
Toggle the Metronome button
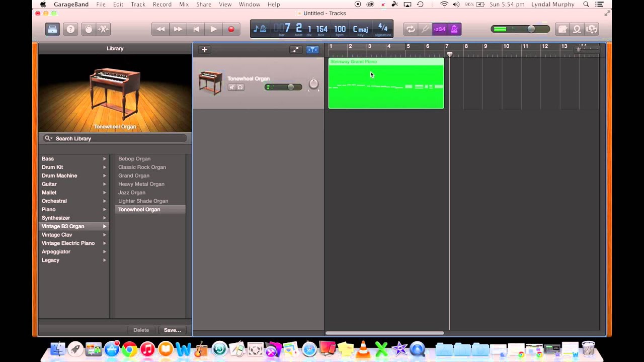tap(454, 29)
